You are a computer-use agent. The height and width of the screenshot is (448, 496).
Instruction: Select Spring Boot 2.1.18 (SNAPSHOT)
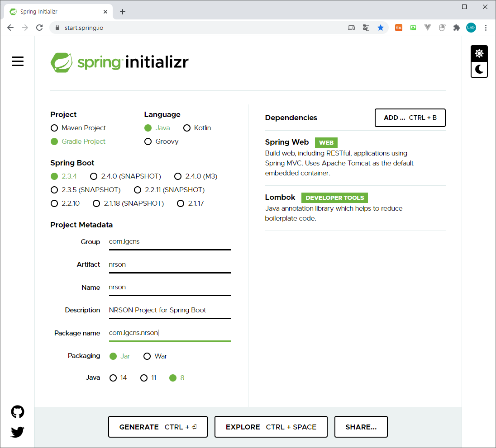128,203
